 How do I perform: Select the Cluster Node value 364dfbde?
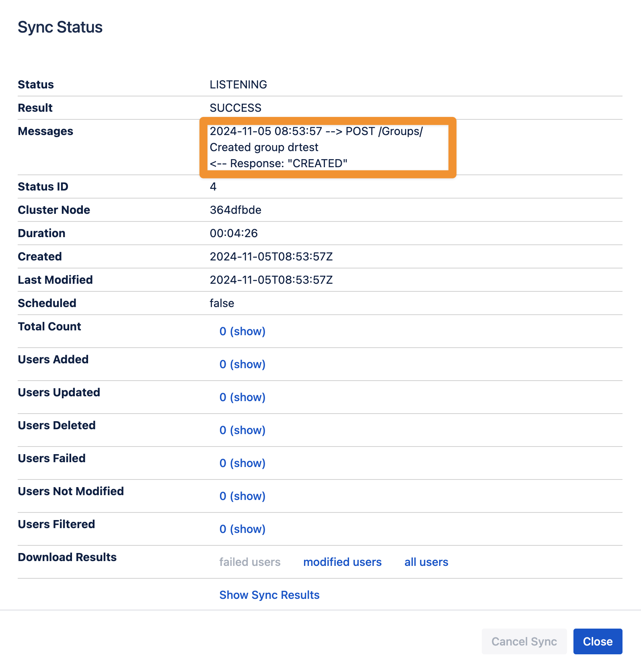(x=235, y=210)
